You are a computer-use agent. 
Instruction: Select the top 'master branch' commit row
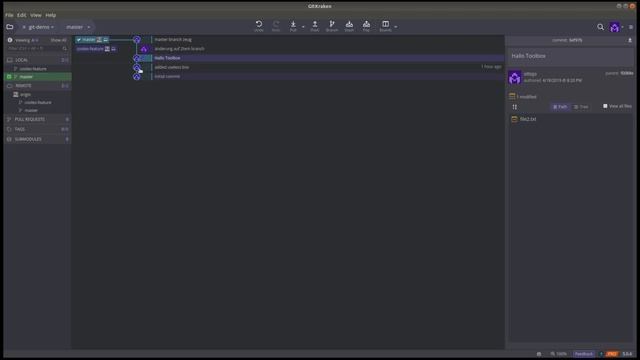pyautogui.click(x=328, y=40)
